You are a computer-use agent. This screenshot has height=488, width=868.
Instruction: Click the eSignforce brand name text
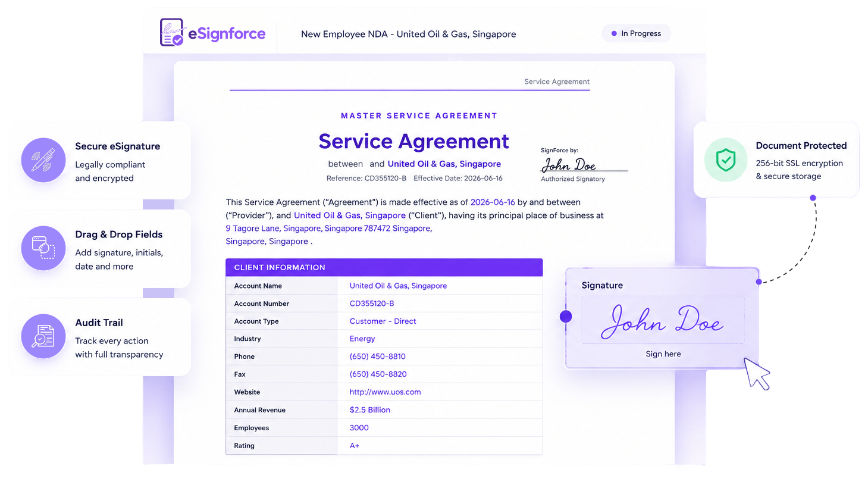point(227,34)
